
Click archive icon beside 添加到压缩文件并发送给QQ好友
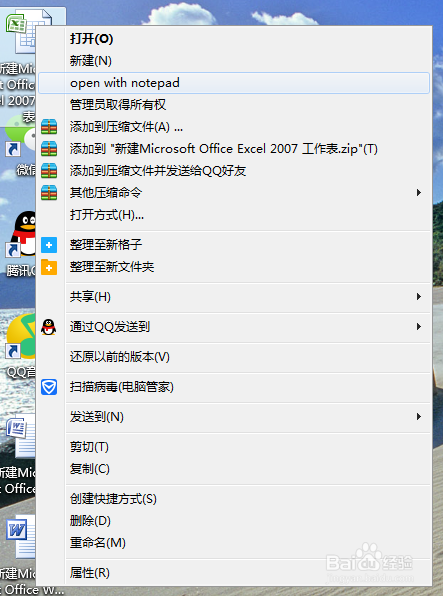point(49,171)
